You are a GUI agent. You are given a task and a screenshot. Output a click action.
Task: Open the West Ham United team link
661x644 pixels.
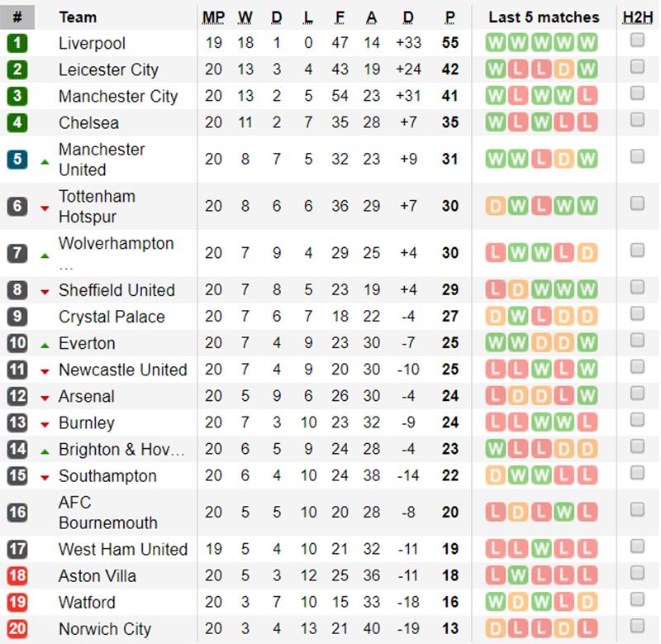[x=123, y=550]
